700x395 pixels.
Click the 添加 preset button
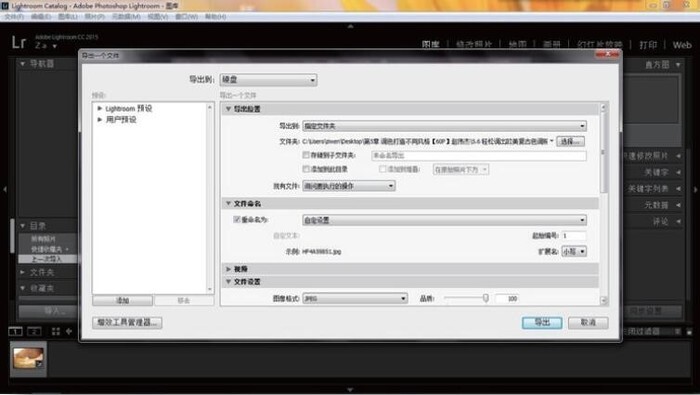122,300
